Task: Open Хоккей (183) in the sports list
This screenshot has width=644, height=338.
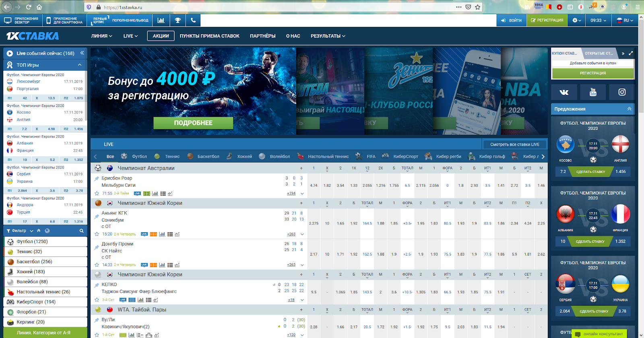Action: pos(45,272)
